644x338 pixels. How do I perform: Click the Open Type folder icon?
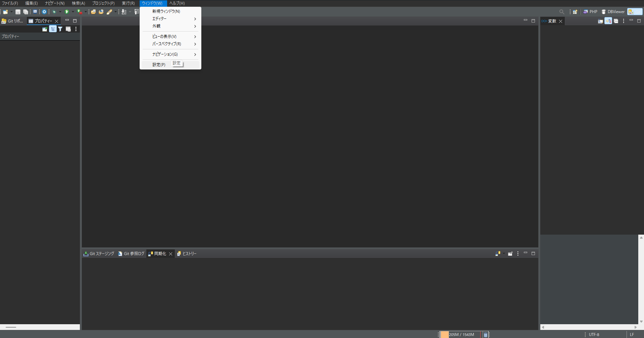click(94, 12)
